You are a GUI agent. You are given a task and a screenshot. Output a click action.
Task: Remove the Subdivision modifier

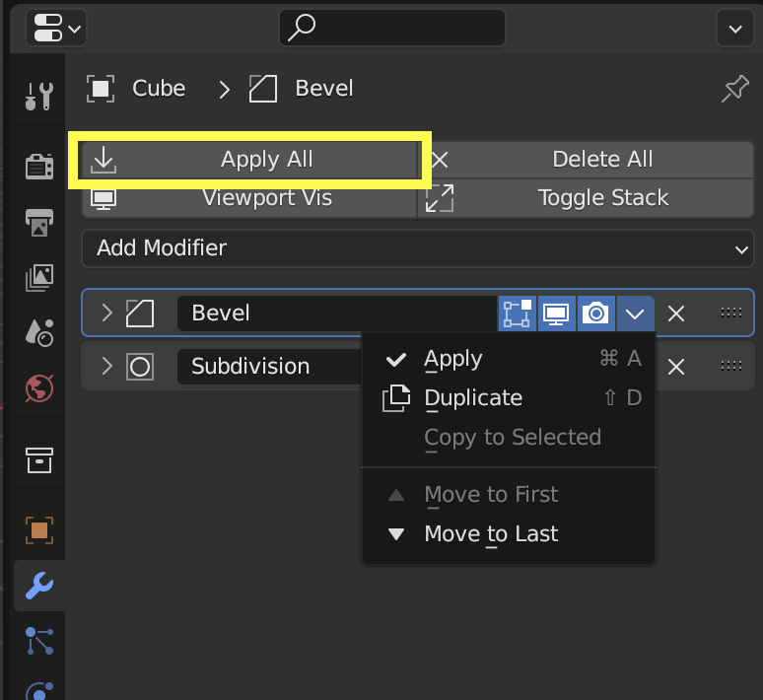(x=676, y=367)
